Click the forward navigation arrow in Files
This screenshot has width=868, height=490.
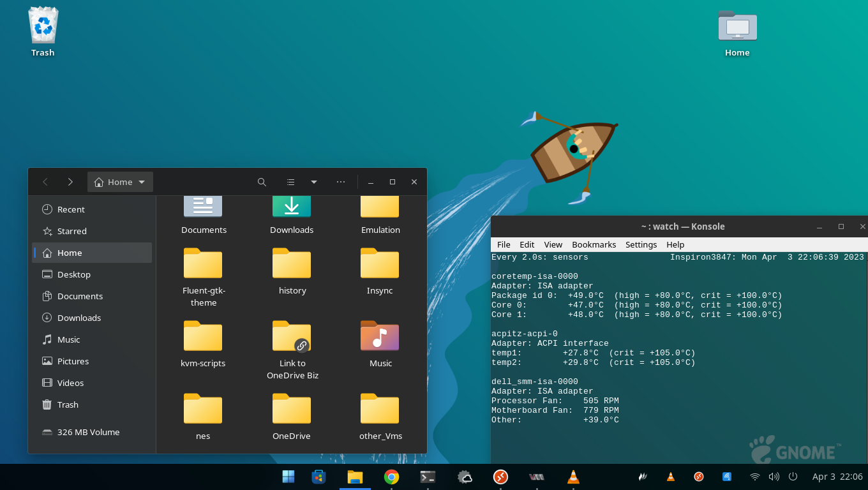point(71,182)
